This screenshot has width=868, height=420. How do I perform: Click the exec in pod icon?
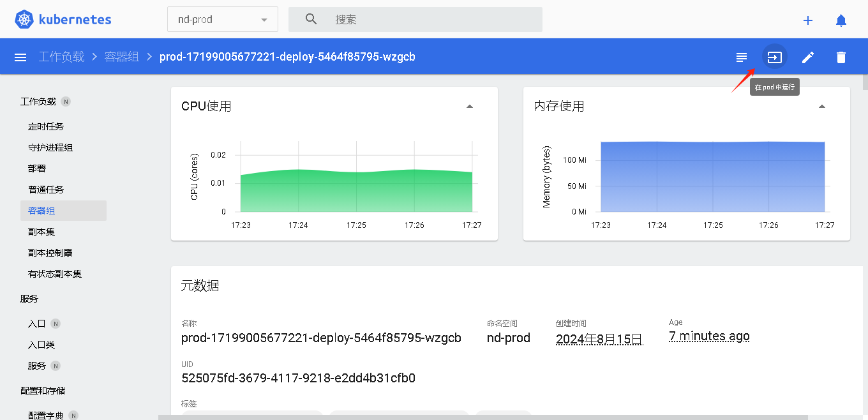point(774,57)
